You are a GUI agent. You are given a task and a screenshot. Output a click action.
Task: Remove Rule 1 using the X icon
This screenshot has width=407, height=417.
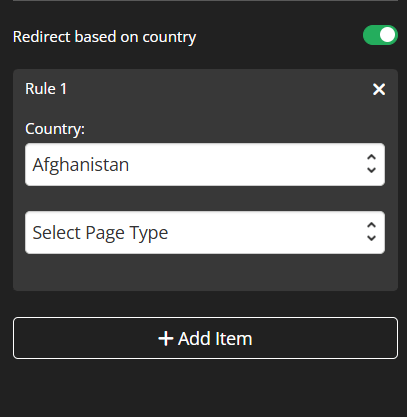click(x=379, y=89)
